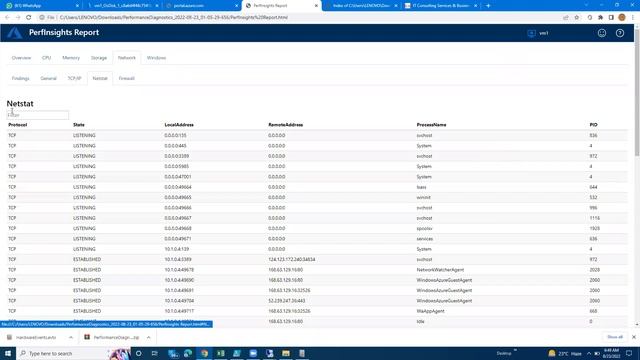Click the remote address 52.239.247.36:443 cell
The width and height of the screenshot is (640, 360).
click(x=287, y=301)
